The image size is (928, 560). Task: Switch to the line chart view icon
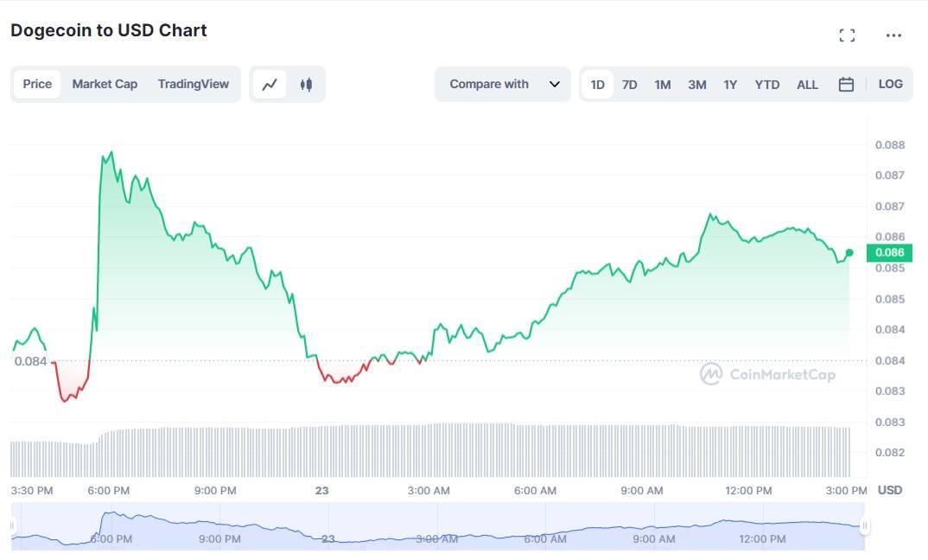click(270, 85)
